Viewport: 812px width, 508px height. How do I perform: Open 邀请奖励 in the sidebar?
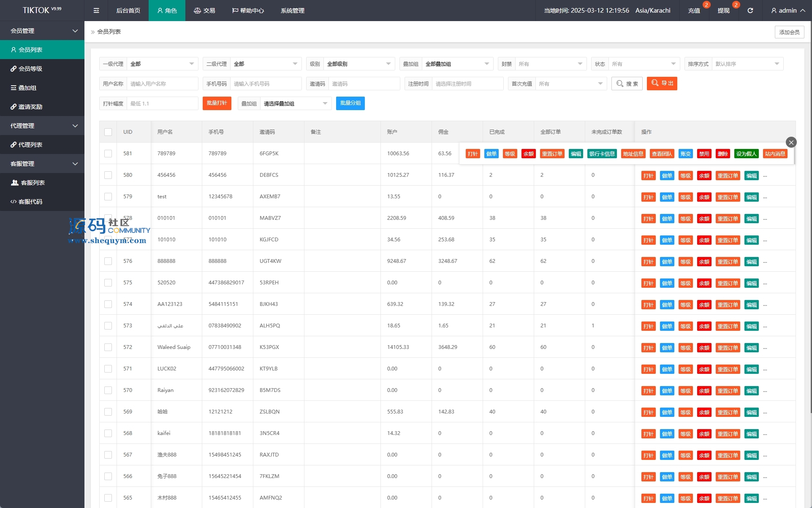[x=42, y=107]
